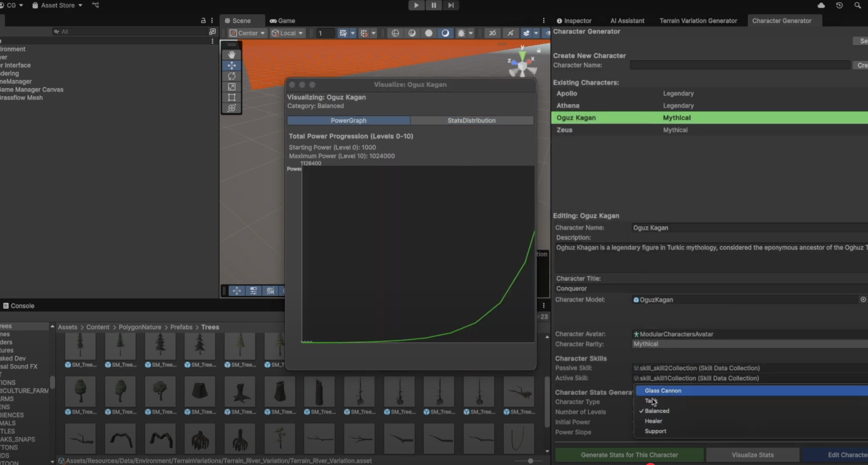Open Scene view three-dot options menu

click(x=544, y=20)
